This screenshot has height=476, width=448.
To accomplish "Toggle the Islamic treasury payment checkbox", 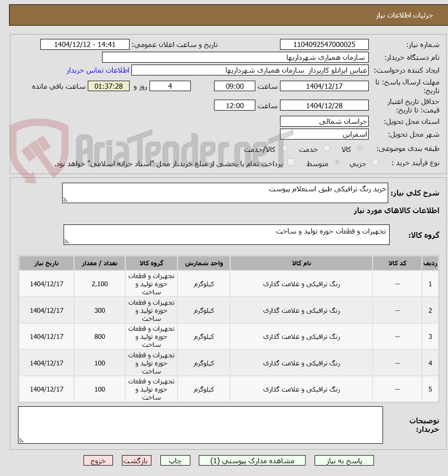I will tap(291, 162).
